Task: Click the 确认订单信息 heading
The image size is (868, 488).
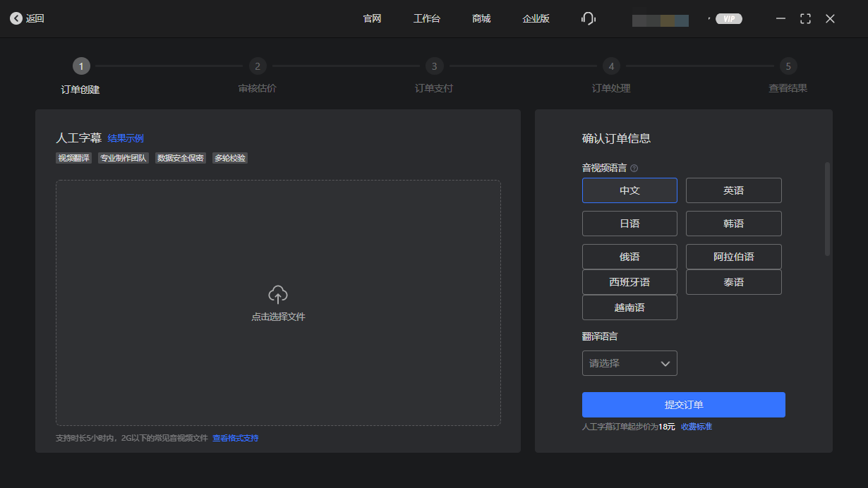Action: point(616,138)
